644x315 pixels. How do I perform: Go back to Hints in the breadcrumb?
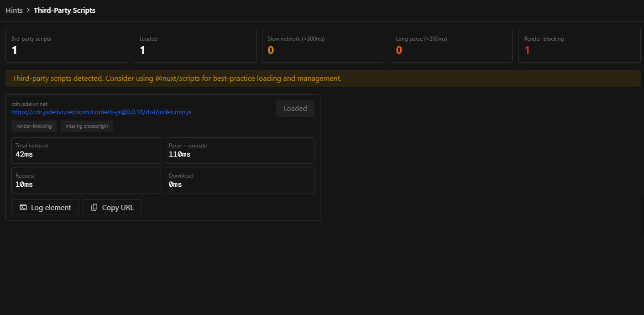point(14,10)
